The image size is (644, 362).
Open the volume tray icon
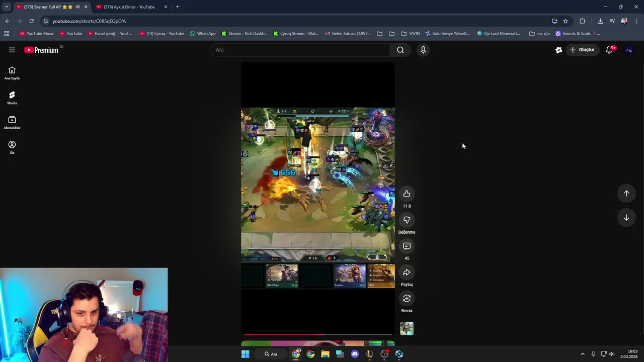(611, 354)
